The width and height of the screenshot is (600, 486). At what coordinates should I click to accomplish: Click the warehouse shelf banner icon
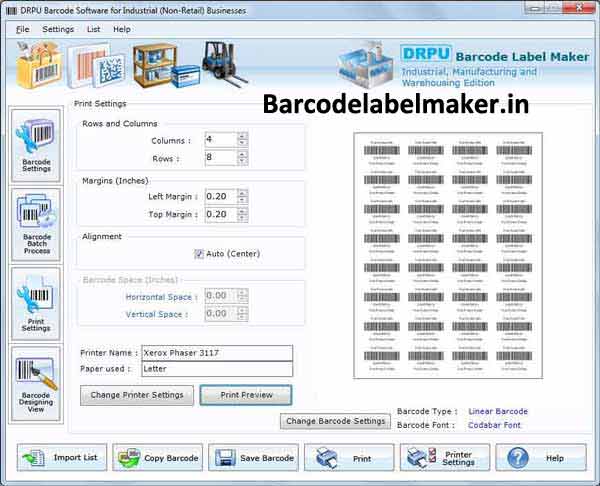point(166,65)
